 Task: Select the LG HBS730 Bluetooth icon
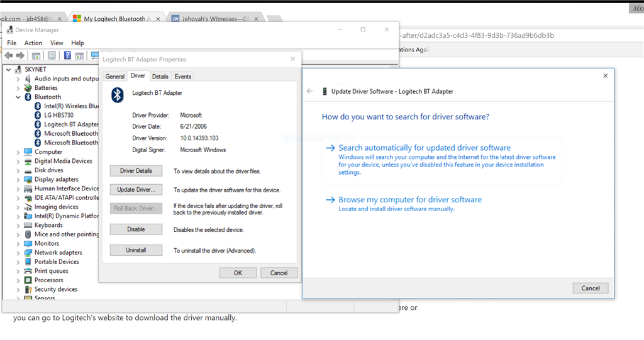pyautogui.click(x=37, y=115)
